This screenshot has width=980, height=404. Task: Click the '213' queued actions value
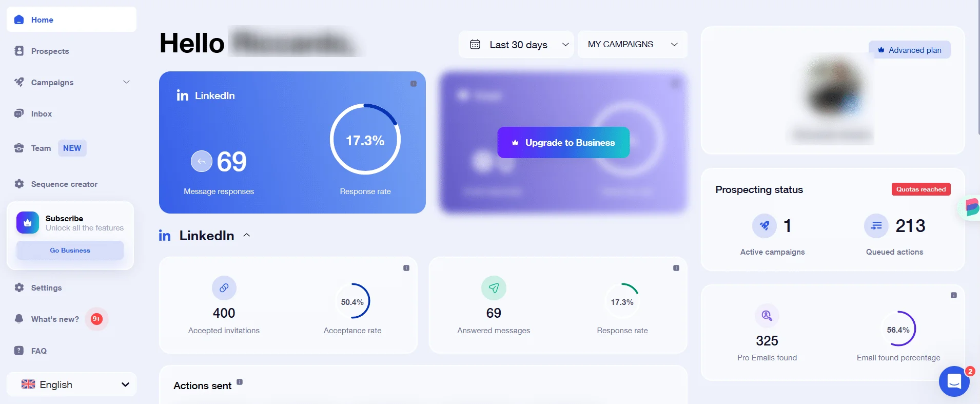[x=910, y=225]
